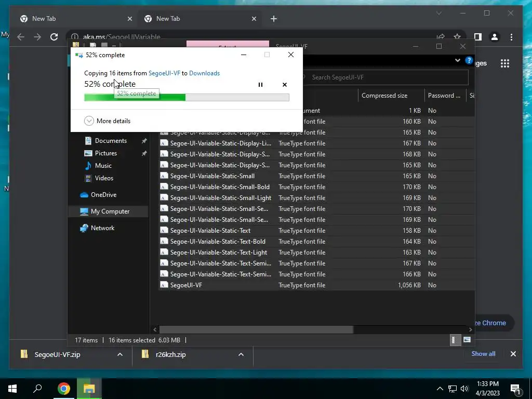Show all downloads
Viewport: 532px width, 399px height.
pyautogui.click(x=483, y=354)
